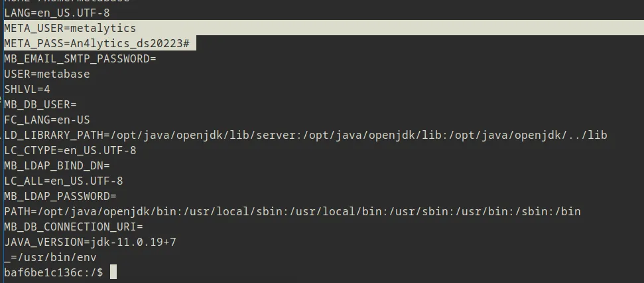This screenshot has height=283, width=644.
Task: Click the SHLVL=4 line
Action: pyautogui.click(x=27, y=89)
